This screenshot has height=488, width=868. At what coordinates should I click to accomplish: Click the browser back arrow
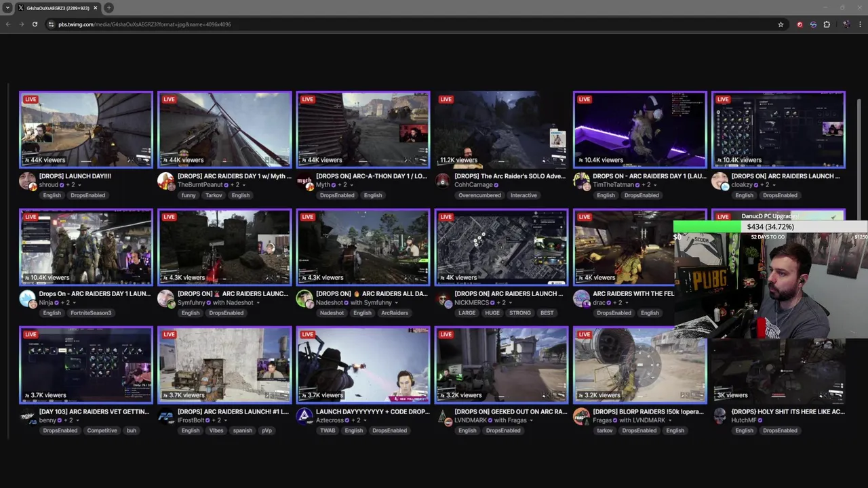pyautogui.click(x=8, y=24)
